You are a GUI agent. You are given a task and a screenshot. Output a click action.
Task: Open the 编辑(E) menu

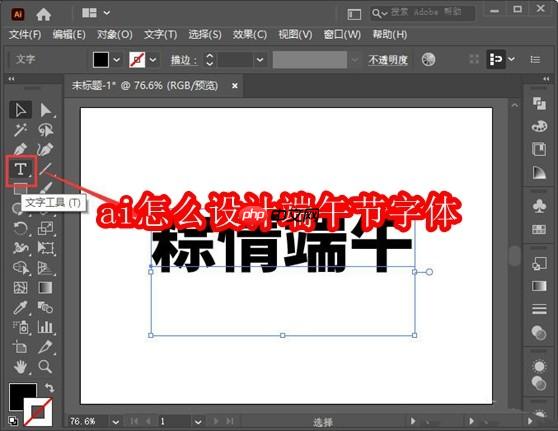tap(69, 35)
